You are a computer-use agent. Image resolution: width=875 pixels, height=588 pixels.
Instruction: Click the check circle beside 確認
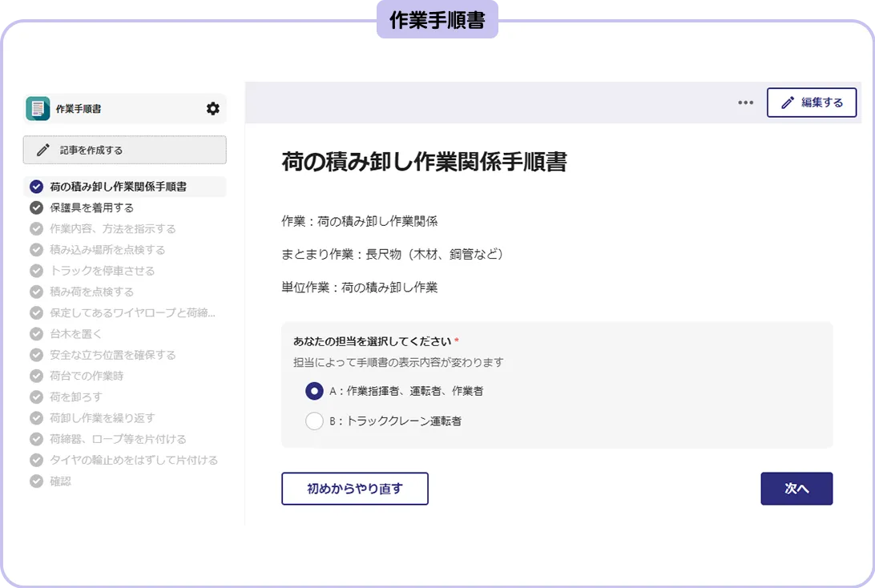pyautogui.click(x=35, y=481)
